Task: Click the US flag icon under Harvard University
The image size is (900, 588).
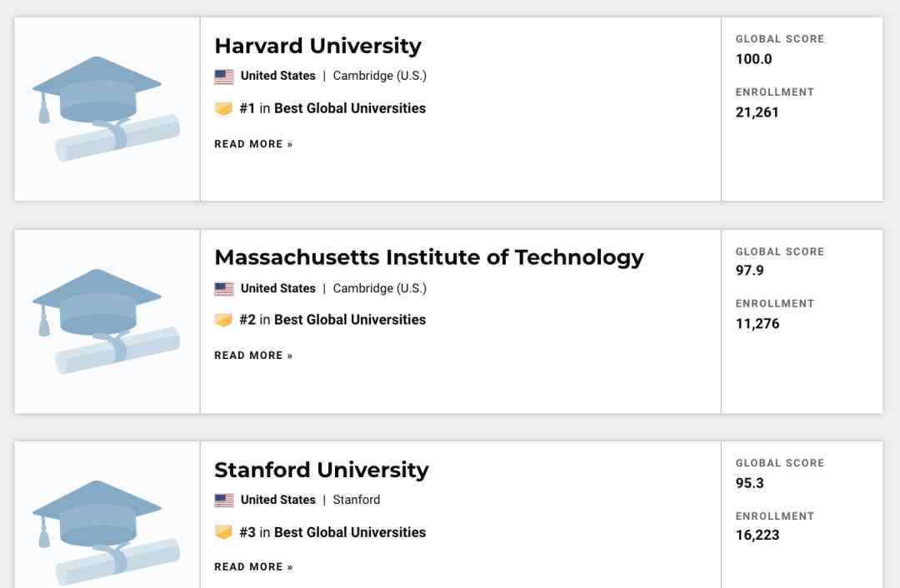Action: click(x=224, y=77)
